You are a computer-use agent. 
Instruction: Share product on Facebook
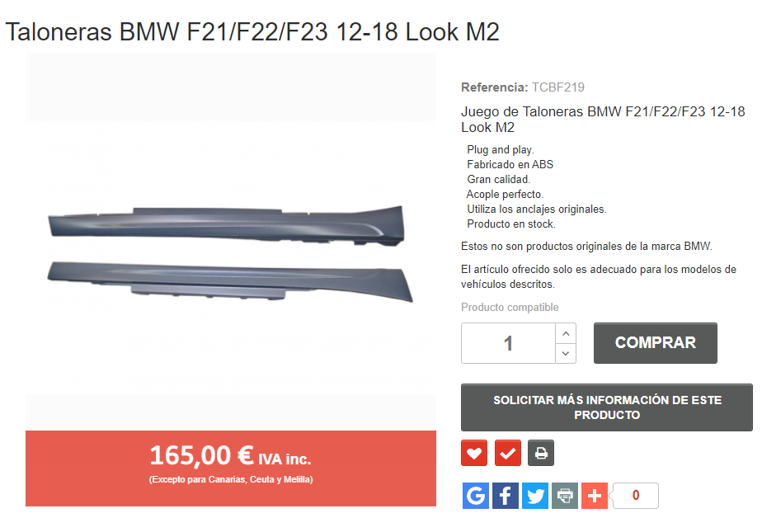click(x=506, y=496)
